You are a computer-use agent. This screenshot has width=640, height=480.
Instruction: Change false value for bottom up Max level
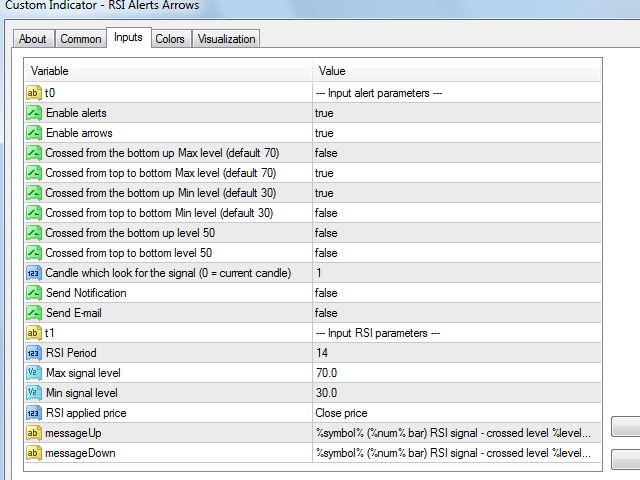pos(457,153)
